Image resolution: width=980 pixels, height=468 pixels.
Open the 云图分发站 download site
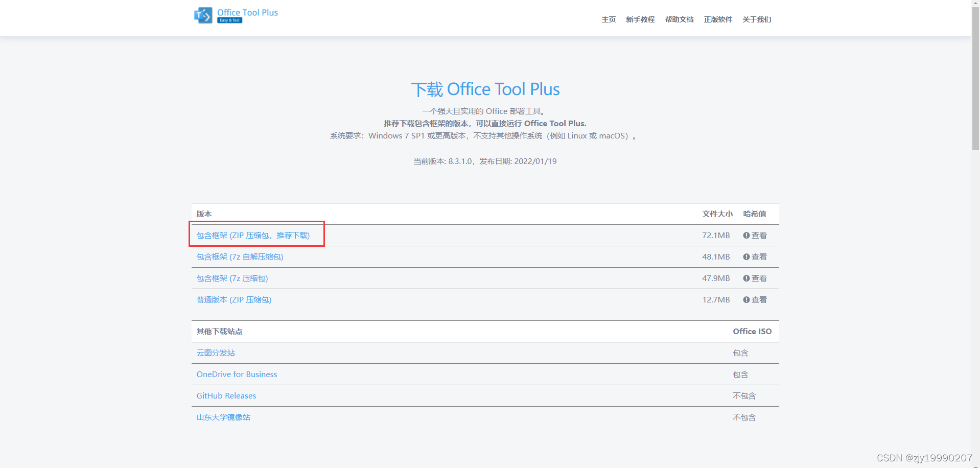pyautogui.click(x=216, y=353)
